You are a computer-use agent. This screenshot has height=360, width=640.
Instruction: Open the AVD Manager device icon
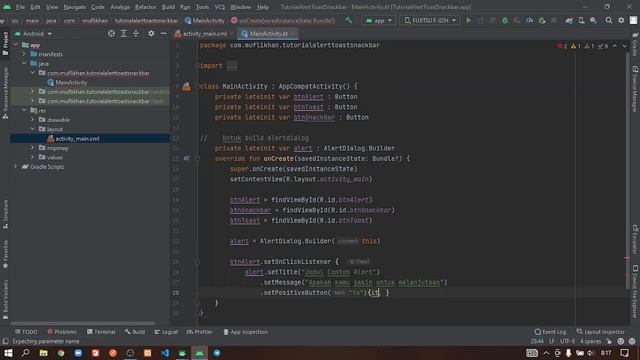pyautogui.click(x=581, y=20)
